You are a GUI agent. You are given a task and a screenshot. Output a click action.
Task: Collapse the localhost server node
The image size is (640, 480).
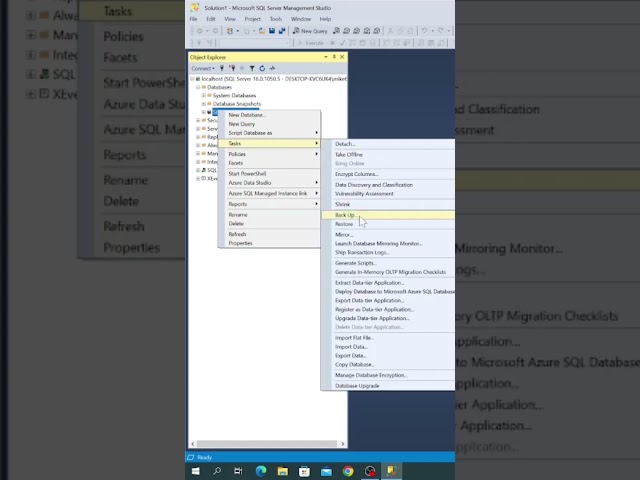tap(192, 79)
